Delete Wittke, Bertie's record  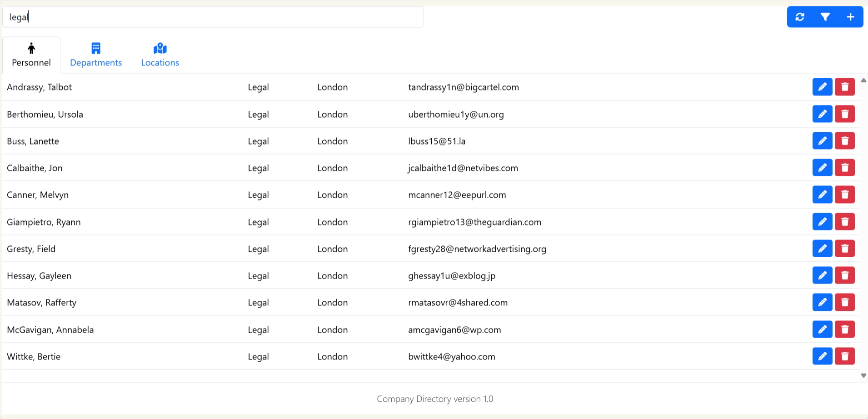coord(844,356)
